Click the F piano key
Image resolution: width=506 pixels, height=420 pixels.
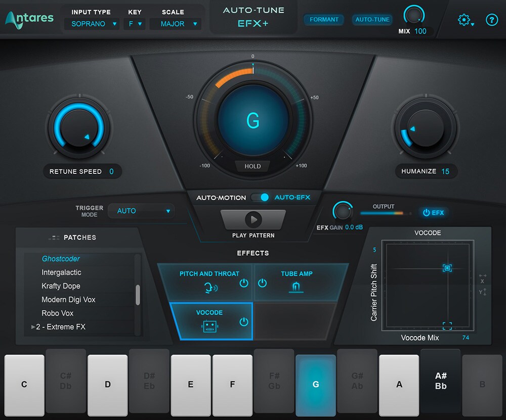click(232, 385)
